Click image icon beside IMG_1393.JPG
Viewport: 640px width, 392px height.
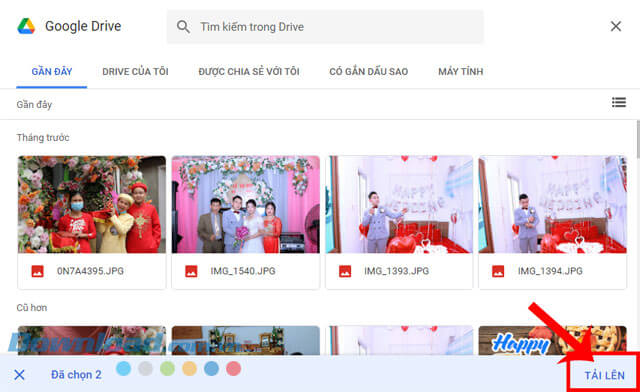[345, 271]
